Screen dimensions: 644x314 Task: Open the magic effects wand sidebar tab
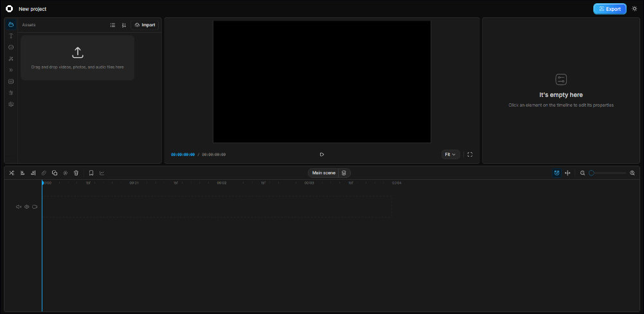[x=11, y=58]
